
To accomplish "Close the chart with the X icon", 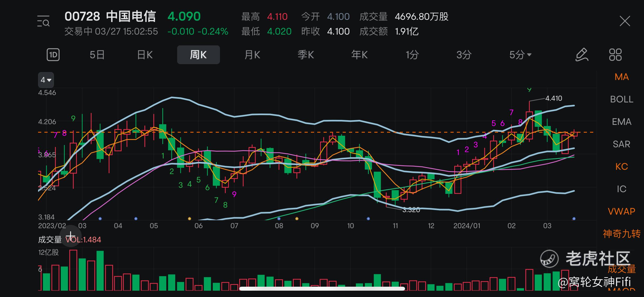I will [x=625, y=21].
